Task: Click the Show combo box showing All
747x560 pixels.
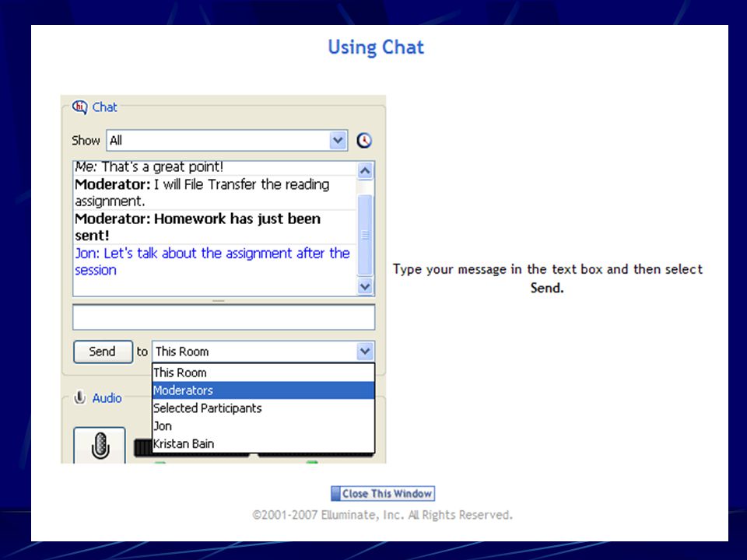Action: click(x=226, y=141)
